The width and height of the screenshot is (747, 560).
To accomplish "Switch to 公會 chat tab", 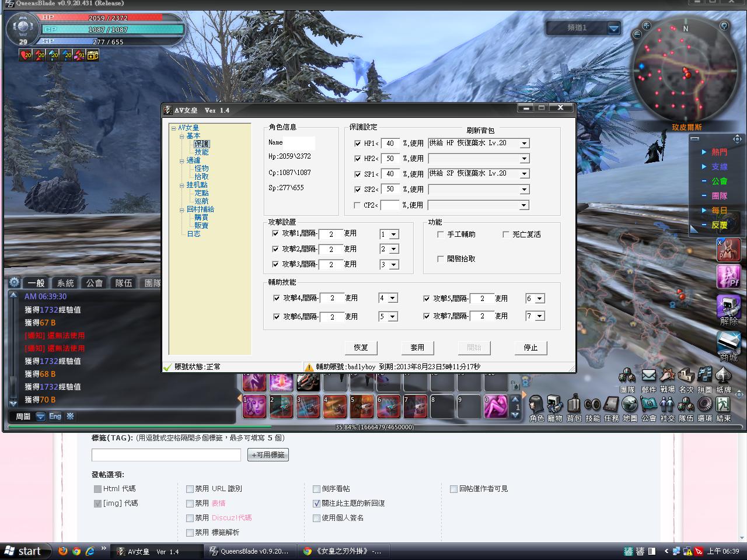I will [95, 283].
